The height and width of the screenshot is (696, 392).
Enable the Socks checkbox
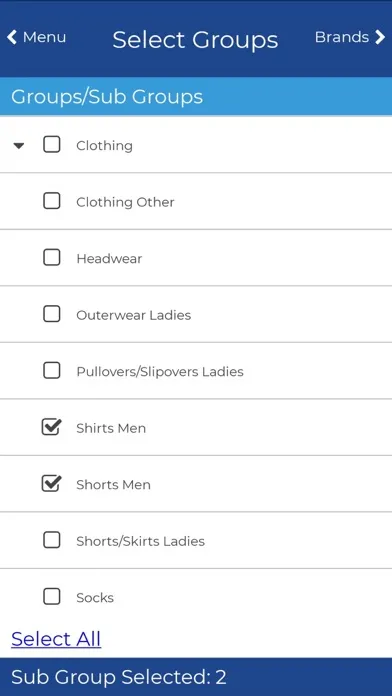click(x=51, y=596)
